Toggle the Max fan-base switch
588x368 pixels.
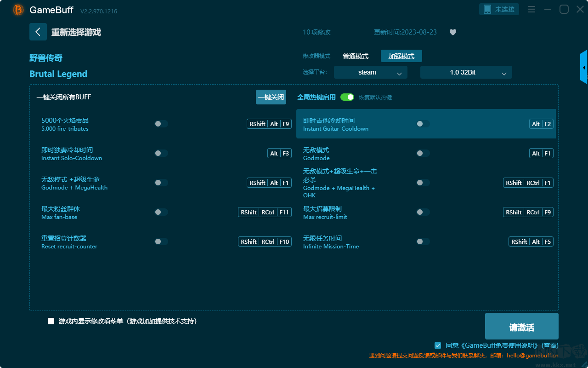pos(161,212)
